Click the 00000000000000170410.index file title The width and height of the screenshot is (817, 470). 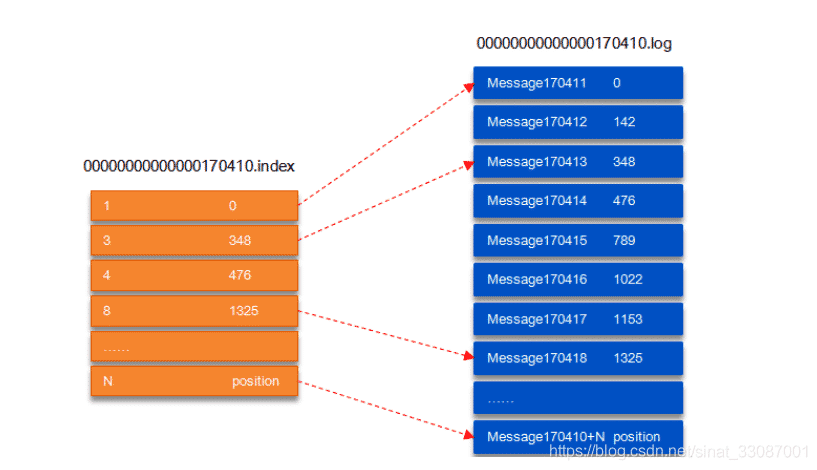[189, 166]
